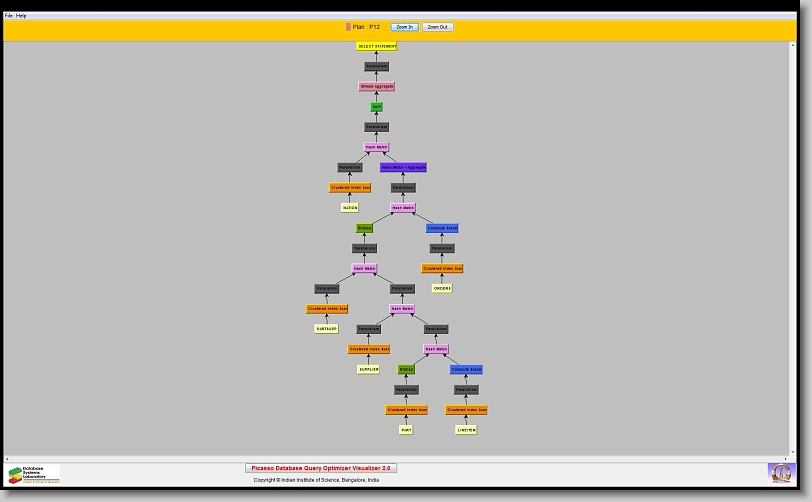Select the SUPPLIER table node
Screen dimensions: 812x502
pyautogui.click(x=368, y=370)
